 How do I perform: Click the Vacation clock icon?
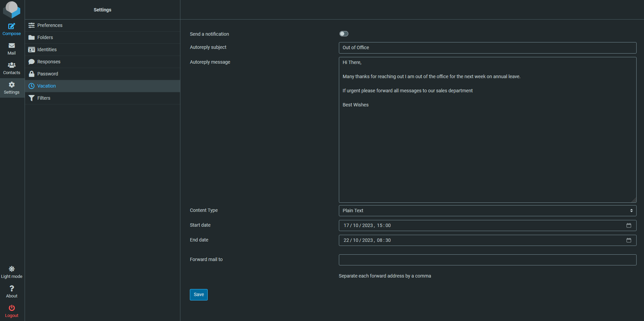(31, 86)
